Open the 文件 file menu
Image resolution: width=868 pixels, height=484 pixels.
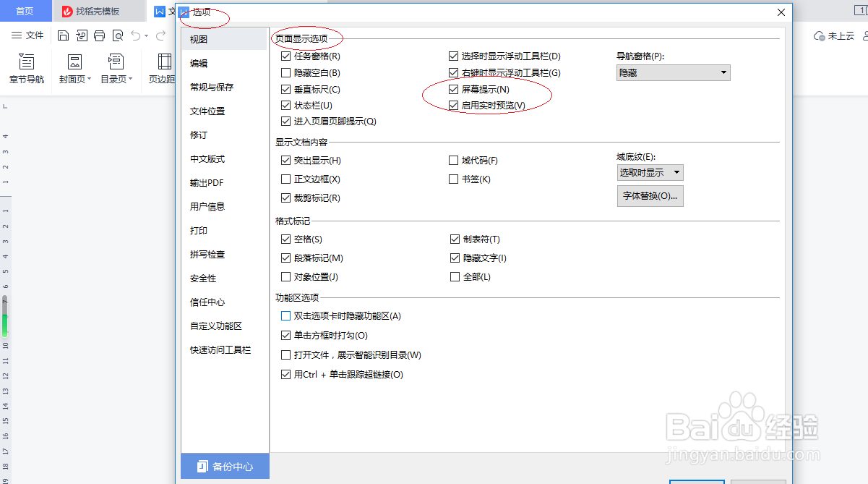27,35
